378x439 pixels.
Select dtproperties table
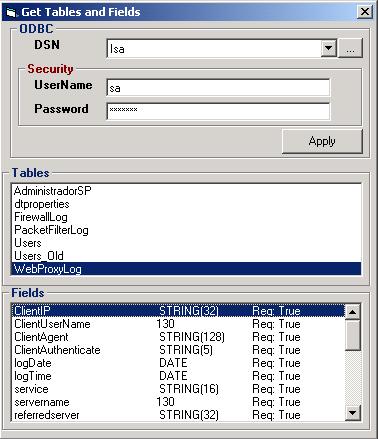click(186, 204)
